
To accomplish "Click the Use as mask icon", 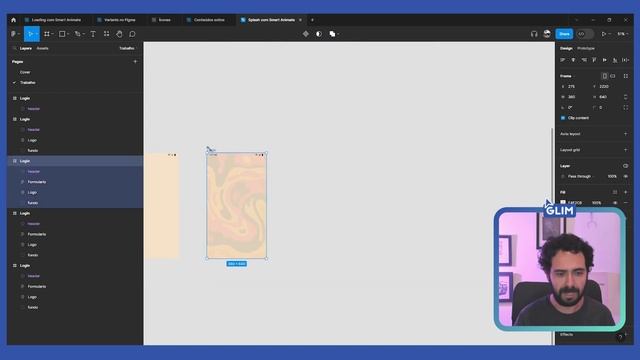I will pyautogui.click(x=319, y=34).
